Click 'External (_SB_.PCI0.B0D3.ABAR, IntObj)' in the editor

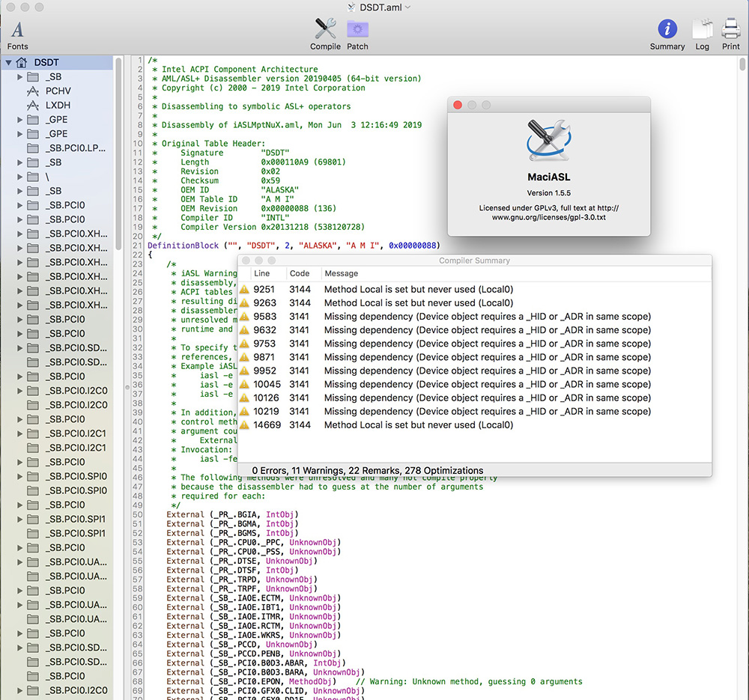point(256,663)
